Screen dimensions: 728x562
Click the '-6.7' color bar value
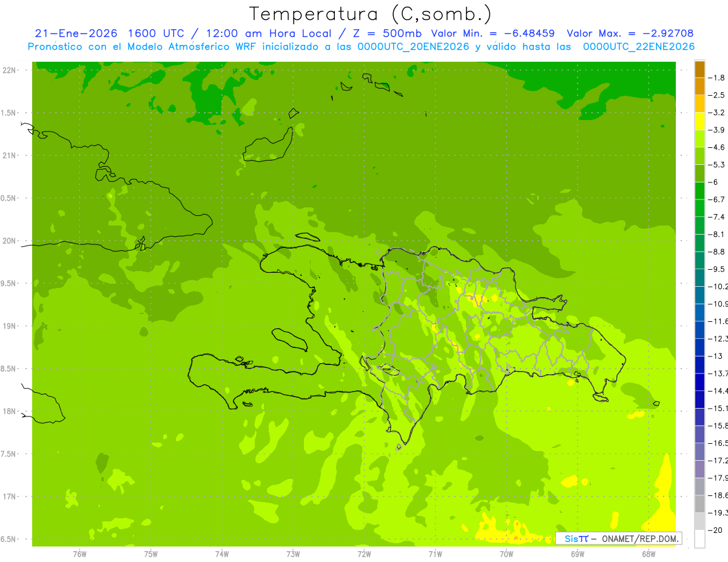pyautogui.click(x=717, y=199)
